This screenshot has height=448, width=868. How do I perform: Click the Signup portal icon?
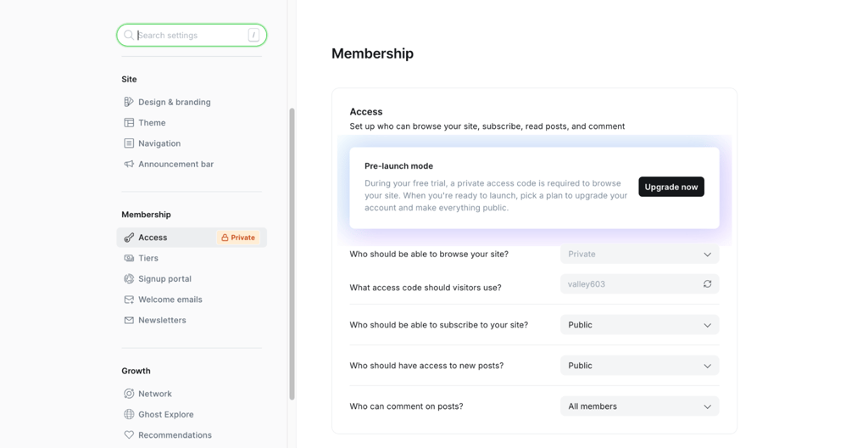tap(129, 279)
